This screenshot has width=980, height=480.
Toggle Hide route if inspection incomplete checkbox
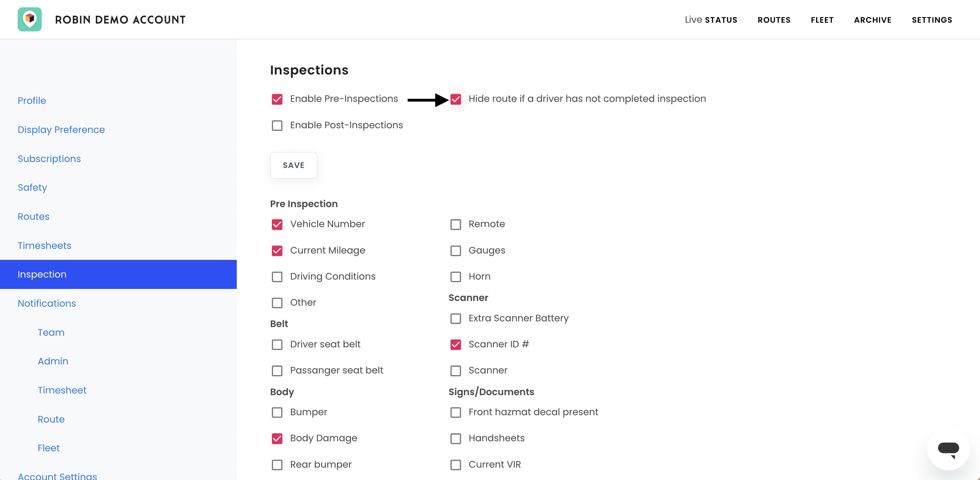(455, 99)
